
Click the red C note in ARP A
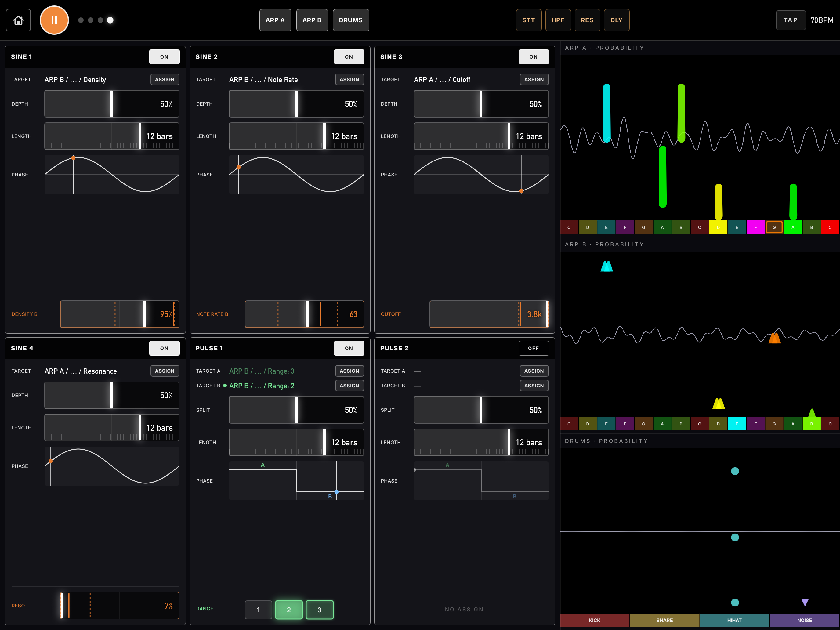click(830, 227)
